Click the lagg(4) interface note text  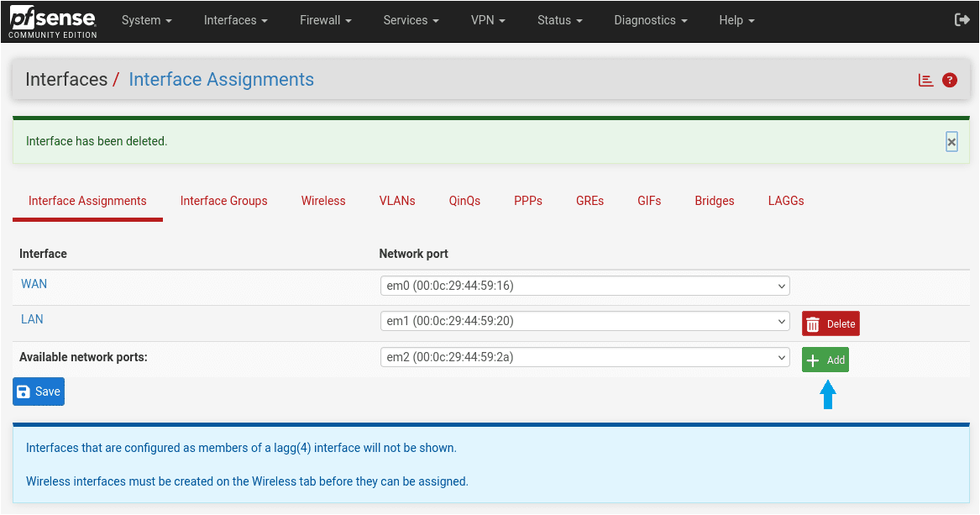tap(241, 448)
